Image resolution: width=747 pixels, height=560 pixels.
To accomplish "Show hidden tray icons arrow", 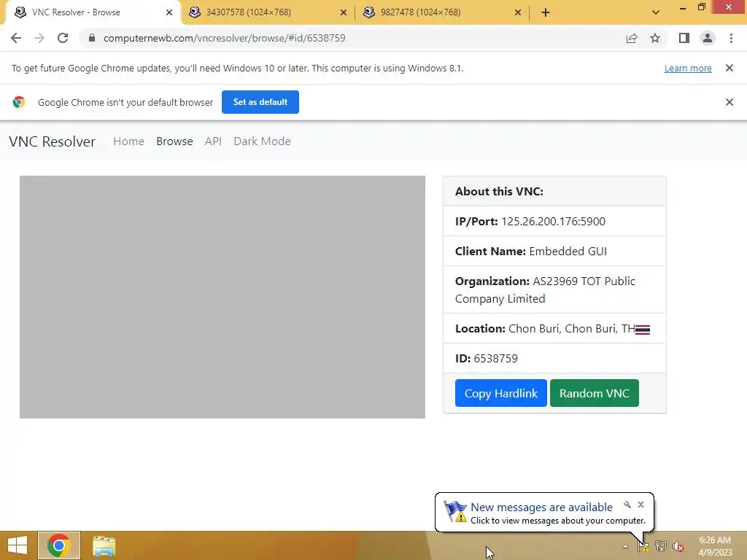I will point(625,547).
